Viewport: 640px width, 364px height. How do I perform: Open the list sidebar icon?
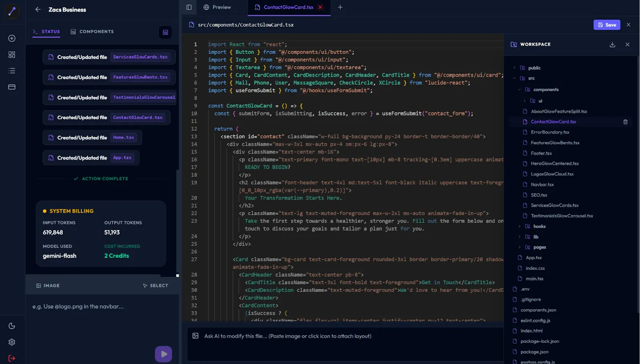point(12,71)
